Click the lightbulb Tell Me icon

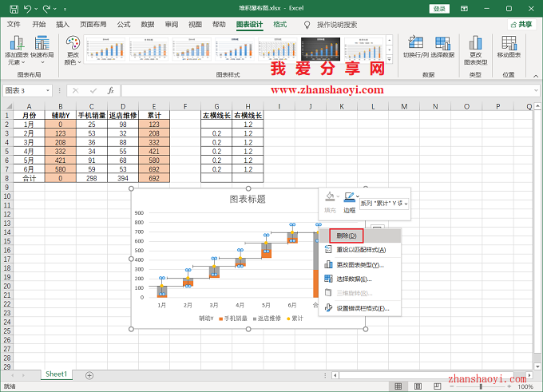[307, 25]
